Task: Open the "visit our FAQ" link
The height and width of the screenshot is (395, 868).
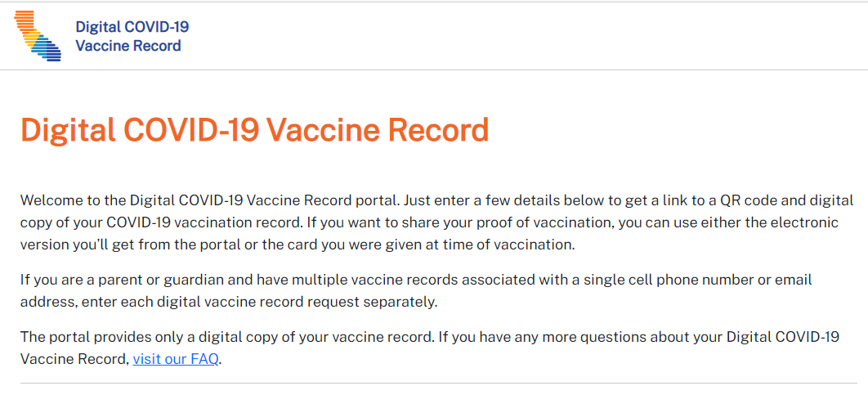Action: 176,358
